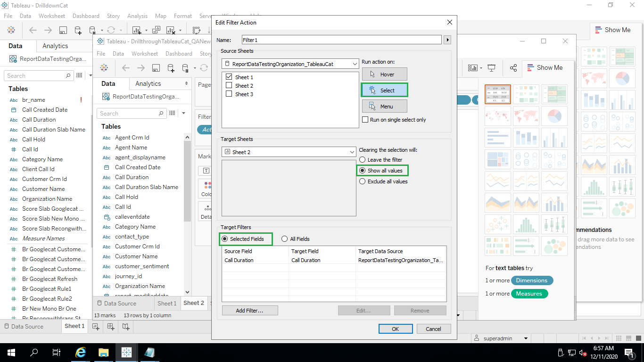Click the Add Filter button
This screenshot has width=644, height=362.
(250, 311)
